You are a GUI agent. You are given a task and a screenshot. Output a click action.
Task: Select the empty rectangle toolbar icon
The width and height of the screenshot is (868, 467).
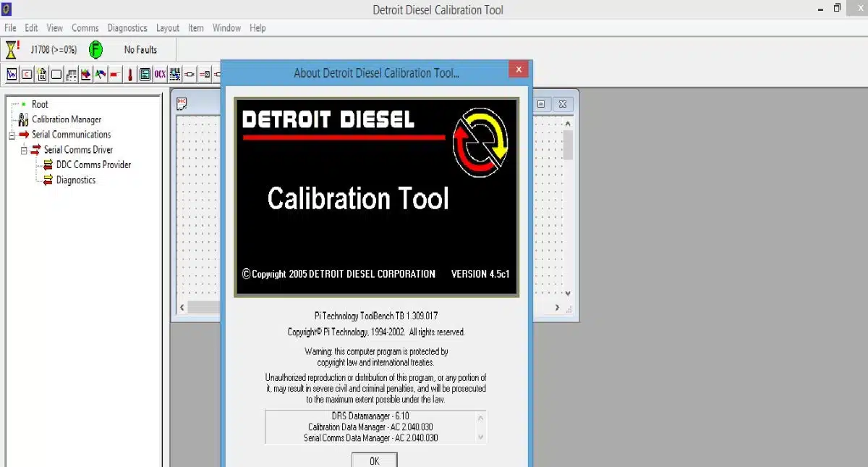tap(56, 74)
